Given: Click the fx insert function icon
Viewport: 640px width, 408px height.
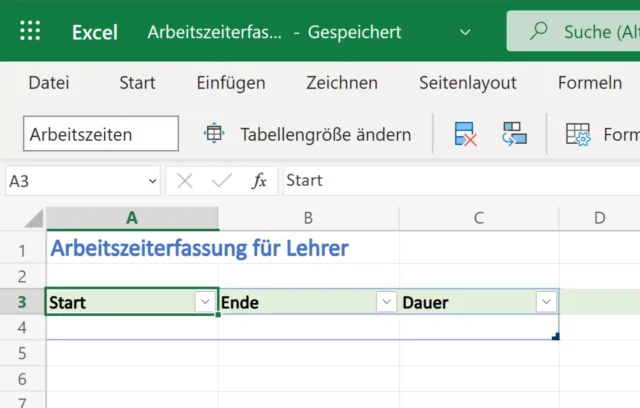Looking at the screenshot, I should point(259,181).
